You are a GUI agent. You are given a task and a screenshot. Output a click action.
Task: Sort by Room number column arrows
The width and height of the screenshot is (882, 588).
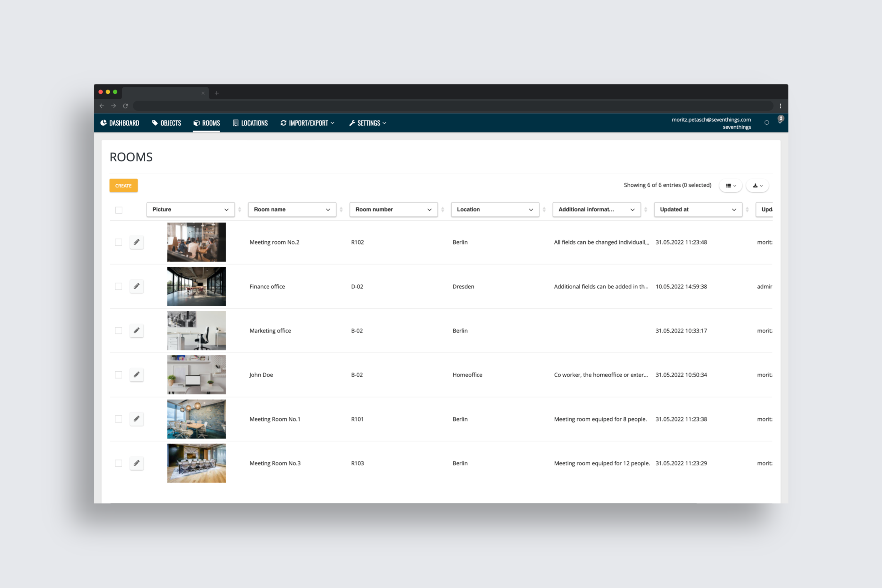(442, 210)
